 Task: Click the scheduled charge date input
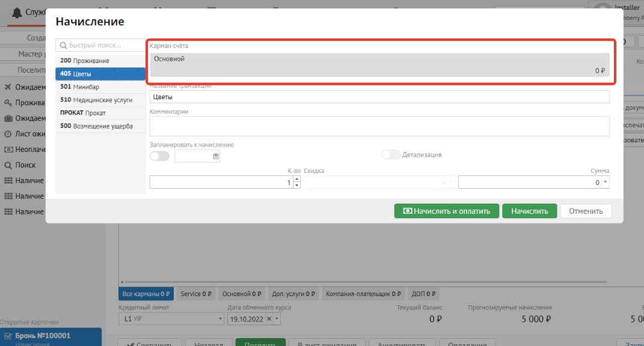point(194,156)
